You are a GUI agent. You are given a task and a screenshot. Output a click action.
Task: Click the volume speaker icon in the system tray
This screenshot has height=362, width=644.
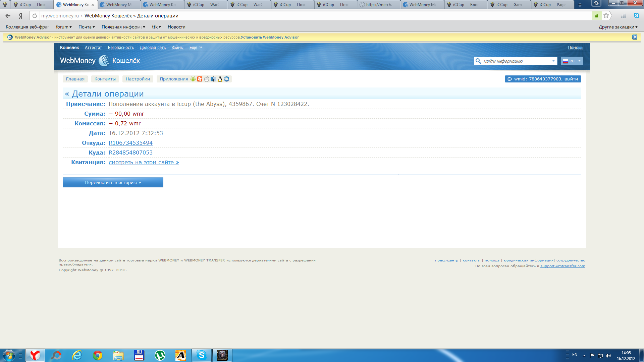coord(608,356)
